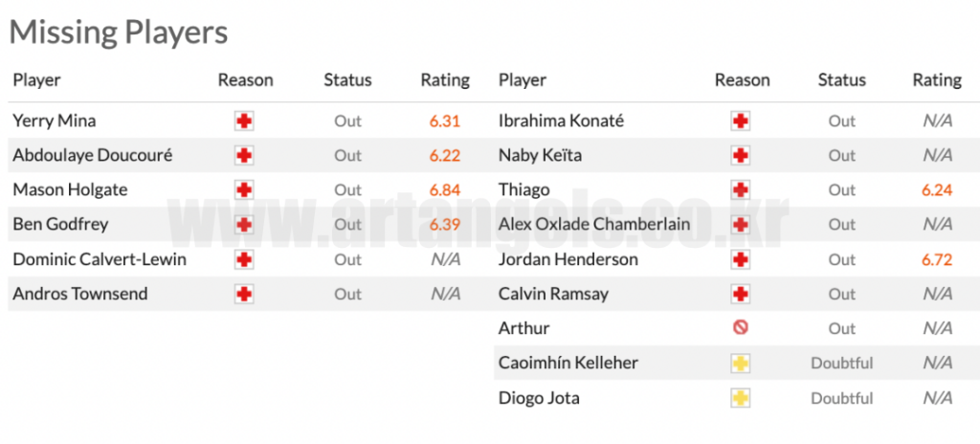Select Alex Oxlade Chamberlain's name
Image resolution: width=980 pixels, height=444 pixels.
click(x=593, y=225)
